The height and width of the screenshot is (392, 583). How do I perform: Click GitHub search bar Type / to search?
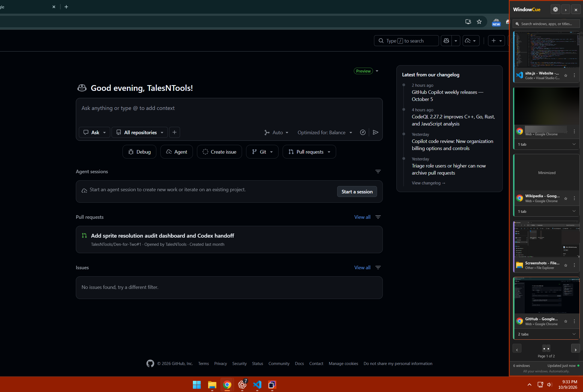pos(406,41)
